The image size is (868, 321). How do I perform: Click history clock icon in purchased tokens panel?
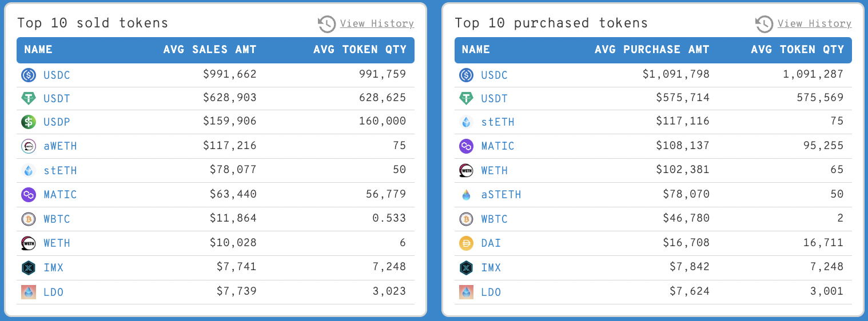coord(764,24)
